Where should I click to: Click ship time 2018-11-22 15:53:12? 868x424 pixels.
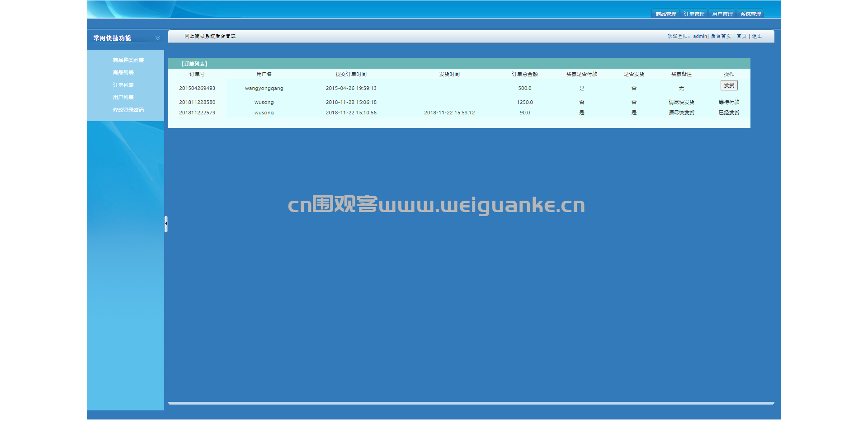coord(449,113)
